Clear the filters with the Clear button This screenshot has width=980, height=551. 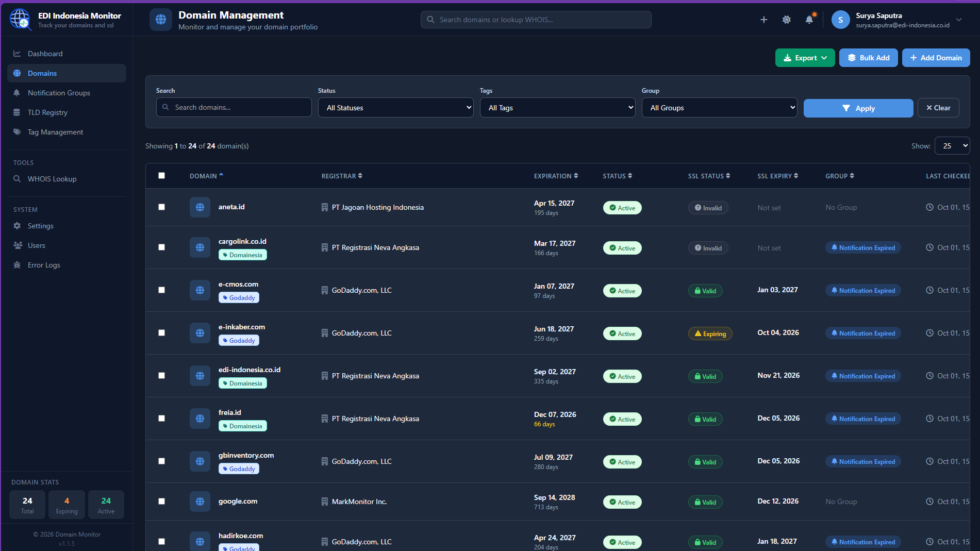pos(938,108)
